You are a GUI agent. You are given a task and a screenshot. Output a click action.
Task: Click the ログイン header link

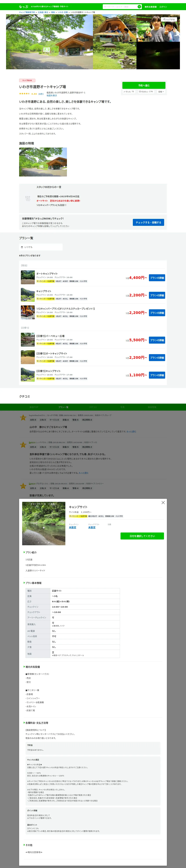click(163, 7)
